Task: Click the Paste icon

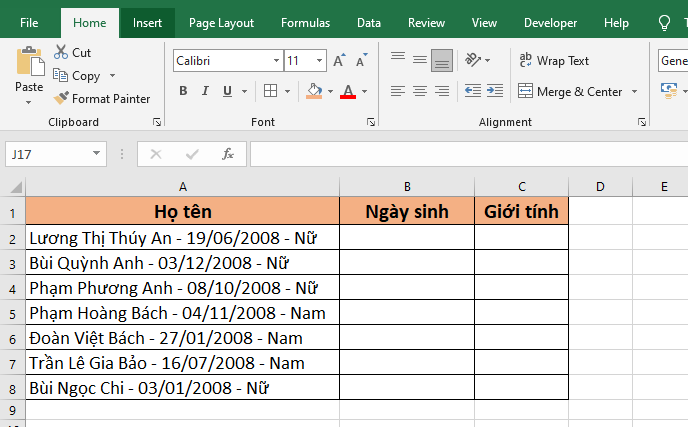Action: pos(29,62)
